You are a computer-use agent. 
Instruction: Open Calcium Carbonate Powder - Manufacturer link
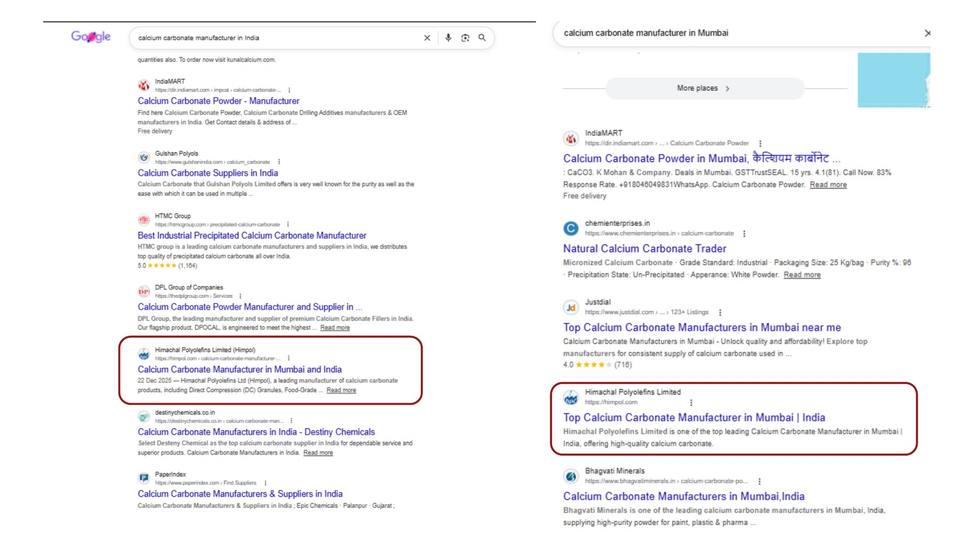tap(219, 101)
